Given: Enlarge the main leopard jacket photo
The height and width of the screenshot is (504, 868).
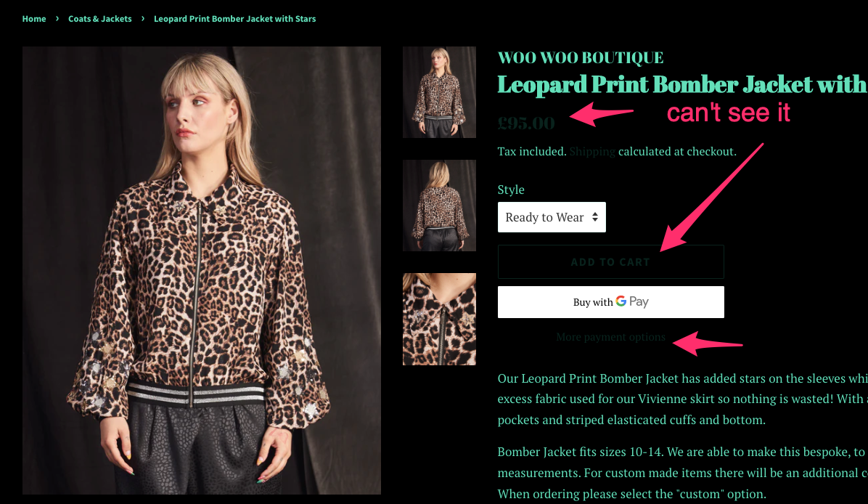Looking at the screenshot, I should 202,270.
